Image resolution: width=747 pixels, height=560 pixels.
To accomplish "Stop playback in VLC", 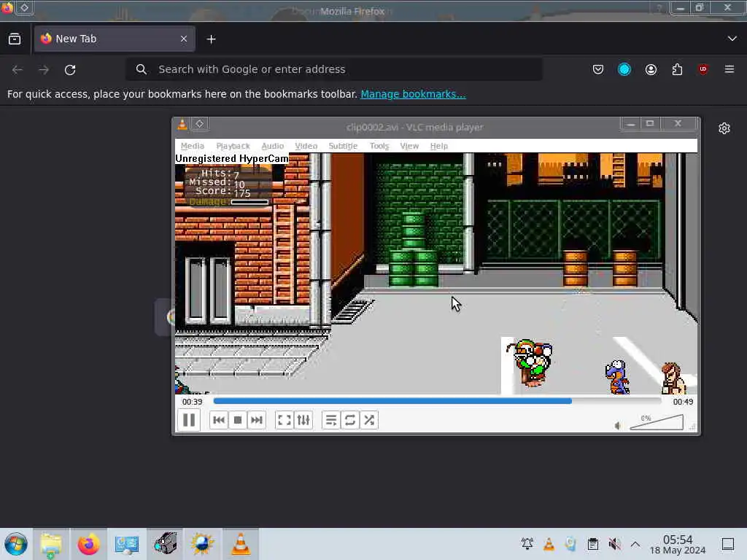I will (238, 420).
